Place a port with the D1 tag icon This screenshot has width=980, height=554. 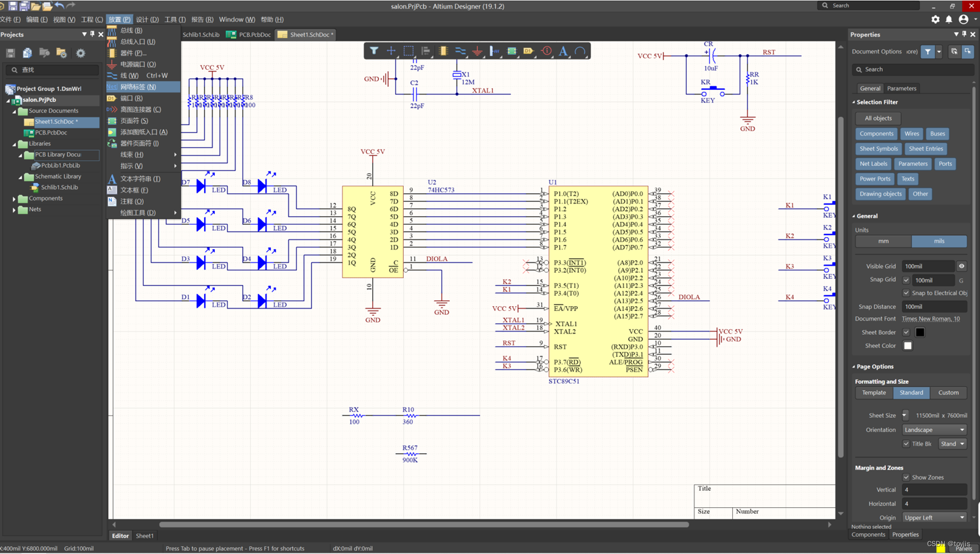(x=529, y=51)
